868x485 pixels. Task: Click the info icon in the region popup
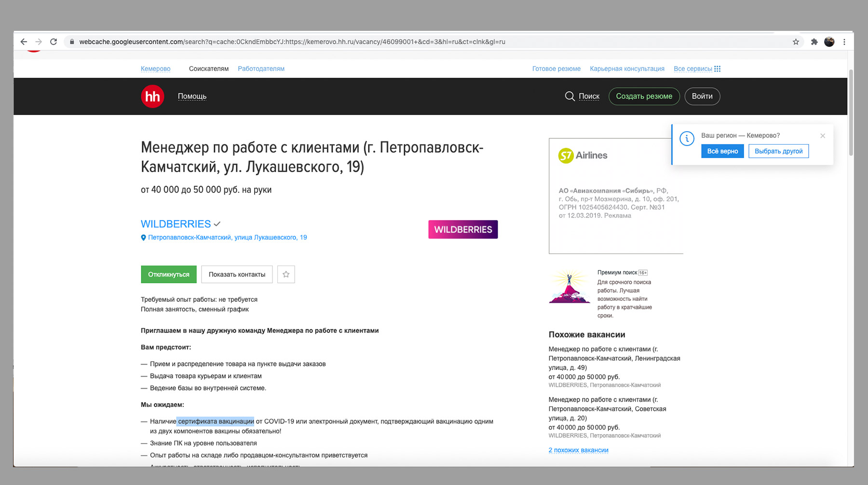pos(687,139)
